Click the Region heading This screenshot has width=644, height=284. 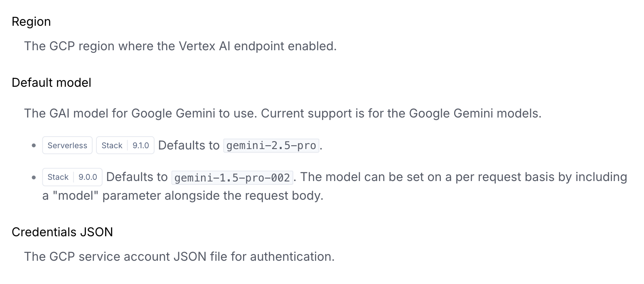click(x=31, y=22)
